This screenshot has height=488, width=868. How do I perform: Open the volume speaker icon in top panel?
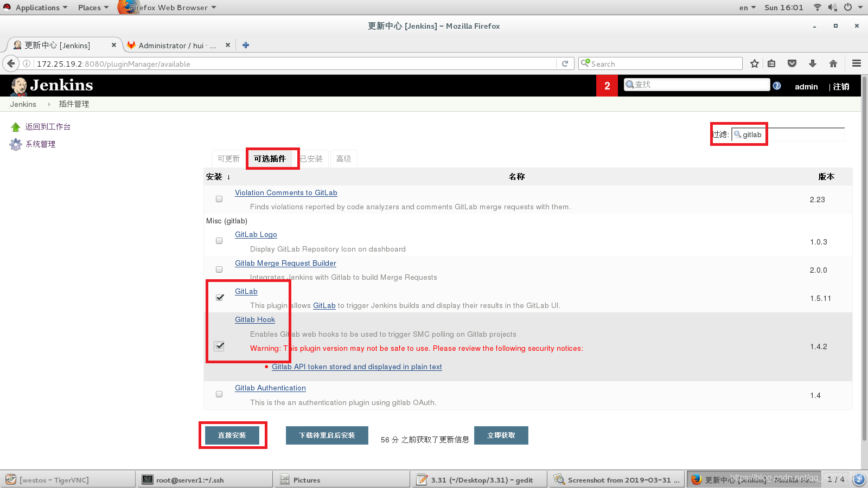click(832, 7)
